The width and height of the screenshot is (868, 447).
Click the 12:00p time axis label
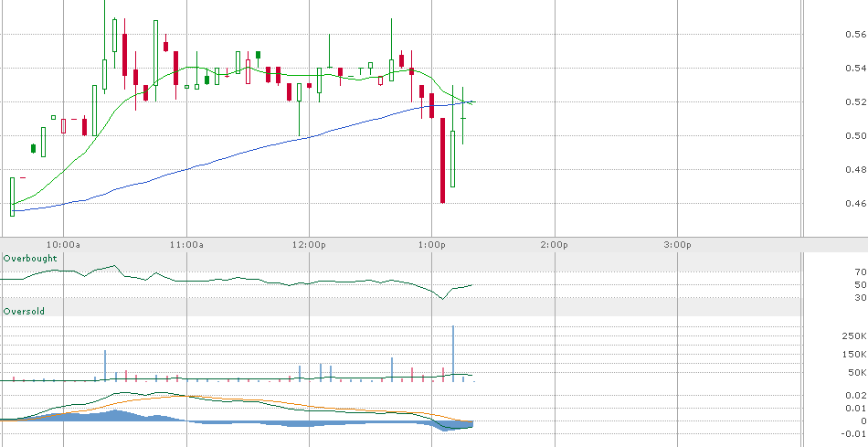309,244
